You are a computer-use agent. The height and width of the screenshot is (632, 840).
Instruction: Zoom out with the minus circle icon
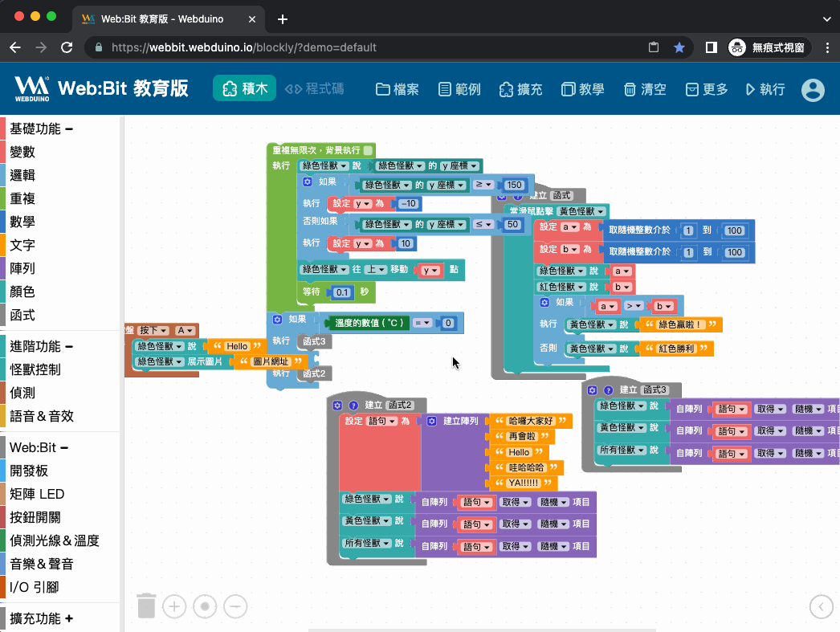234,606
